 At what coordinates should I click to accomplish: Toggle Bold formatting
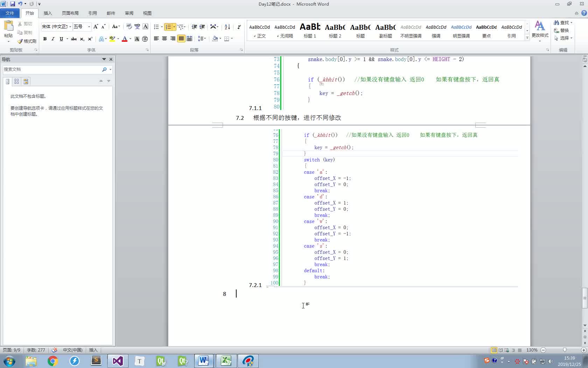tap(45, 39)
